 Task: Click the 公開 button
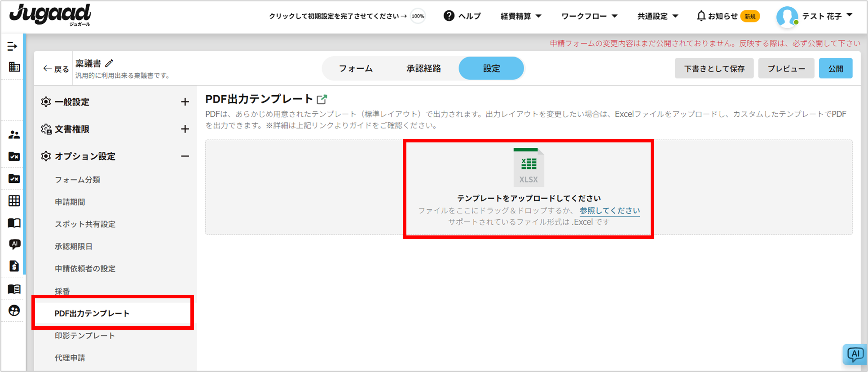click(x=835, y=69)
